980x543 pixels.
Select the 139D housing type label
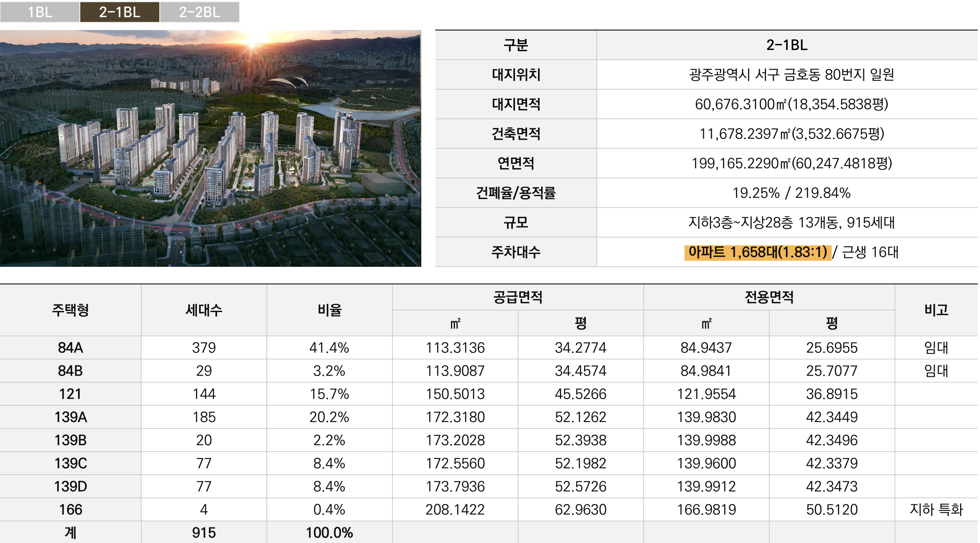click(70, 486)
